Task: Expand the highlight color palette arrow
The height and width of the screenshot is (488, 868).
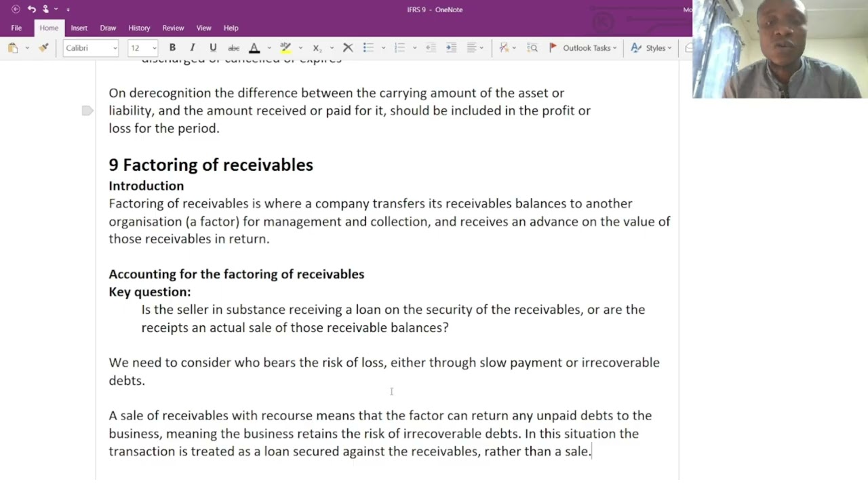Action: coord(300,48)
